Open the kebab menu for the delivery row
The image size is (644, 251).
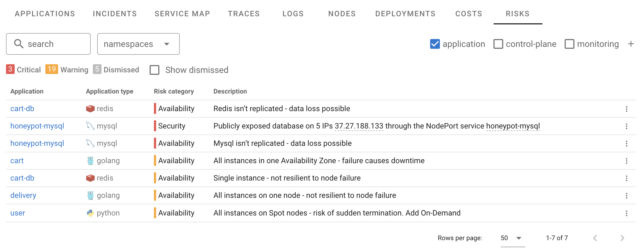pos(626,195)
